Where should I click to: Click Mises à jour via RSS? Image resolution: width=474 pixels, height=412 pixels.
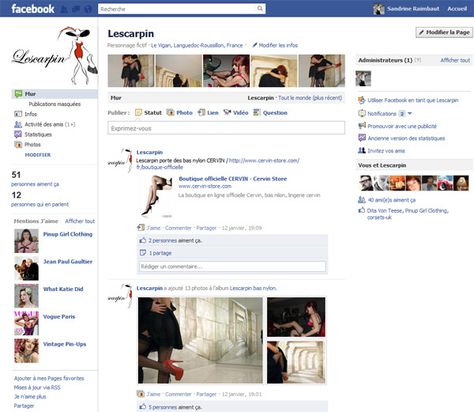tap(37, 387)
